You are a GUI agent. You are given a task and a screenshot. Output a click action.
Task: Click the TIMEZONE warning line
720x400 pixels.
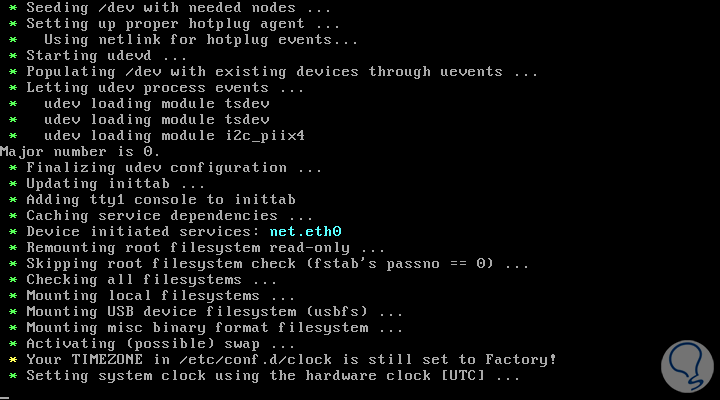(x=291, y=359)
